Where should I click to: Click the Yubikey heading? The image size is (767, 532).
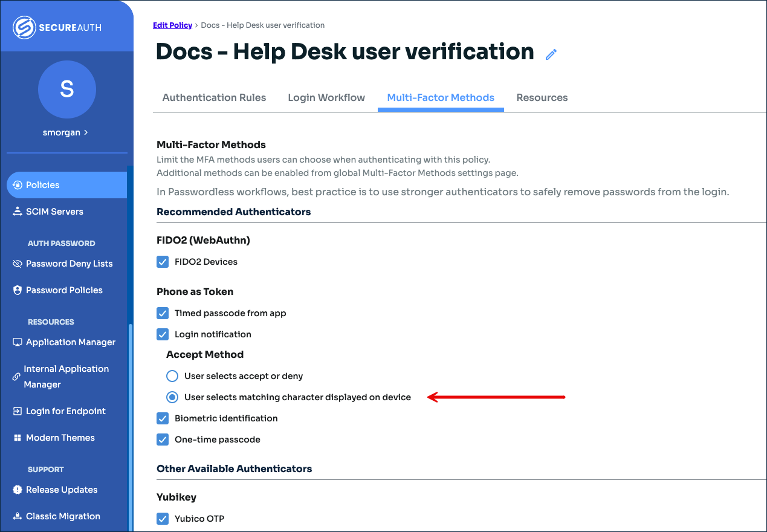[x=176, y=497]
